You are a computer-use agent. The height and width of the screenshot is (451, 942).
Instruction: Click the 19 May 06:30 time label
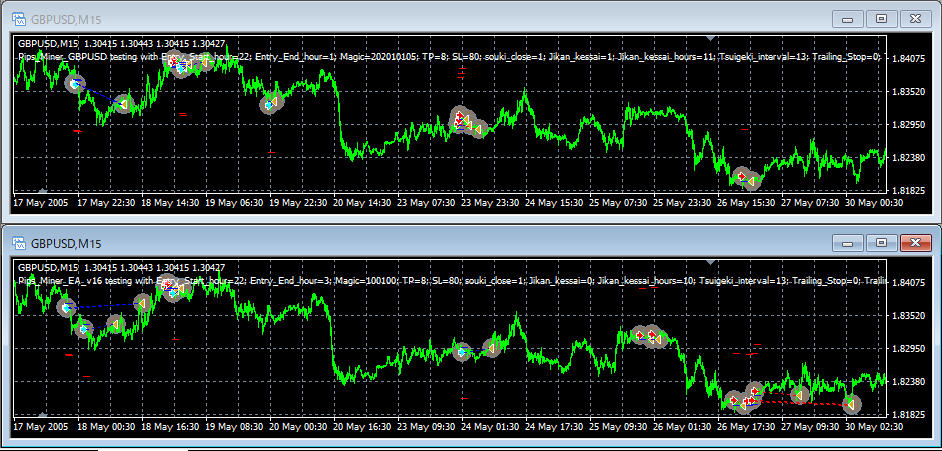click(x=234, y=203)
